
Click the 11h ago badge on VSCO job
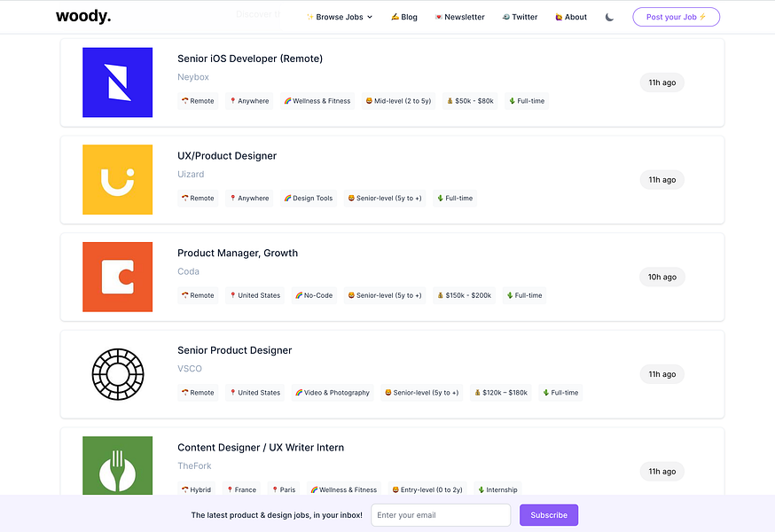click(x=662, y=374)
